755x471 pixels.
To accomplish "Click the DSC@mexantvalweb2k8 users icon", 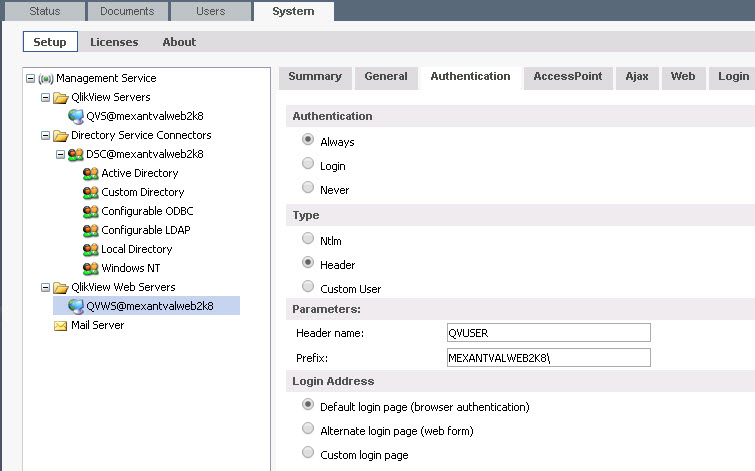I will pos(76,155).
